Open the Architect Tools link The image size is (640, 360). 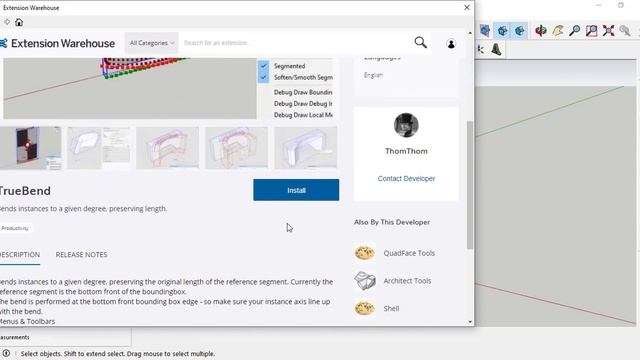tap(407, 281)
